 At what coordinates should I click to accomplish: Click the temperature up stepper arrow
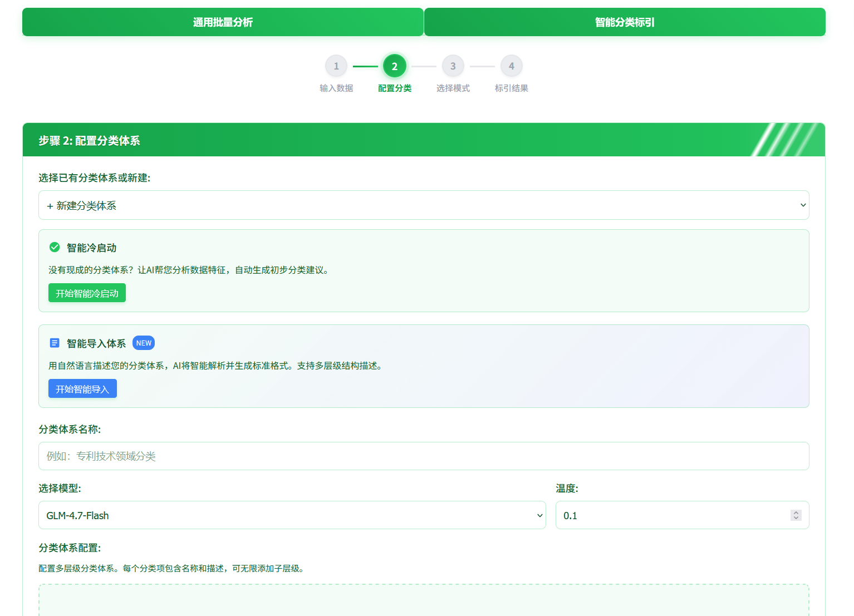click(x=796, y=512)
